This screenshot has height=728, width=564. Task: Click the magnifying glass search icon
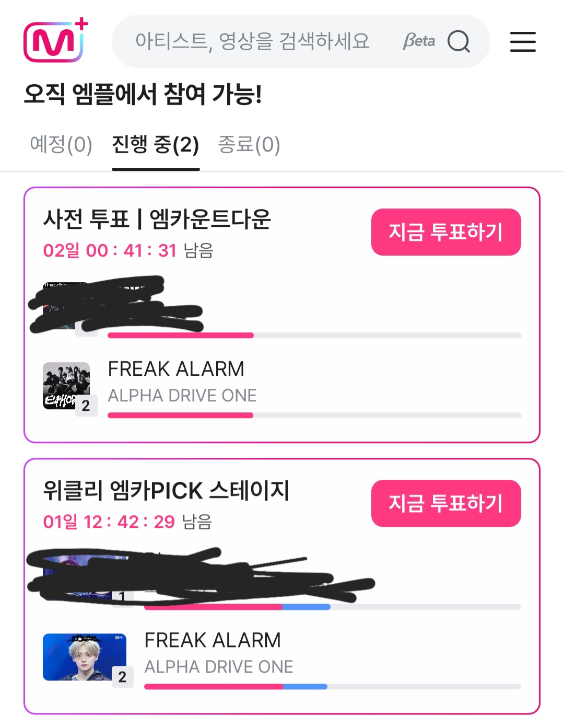point(459,41)
